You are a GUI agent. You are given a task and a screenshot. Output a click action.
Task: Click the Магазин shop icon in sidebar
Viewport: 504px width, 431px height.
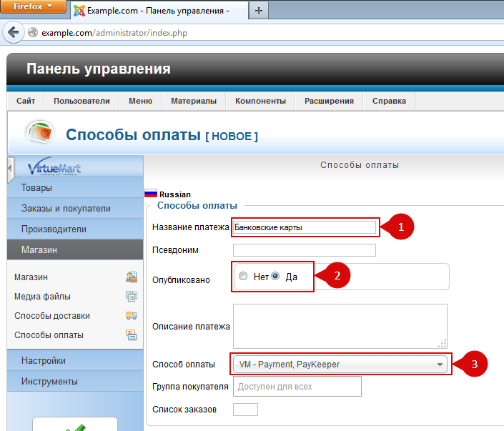point(131,277)
